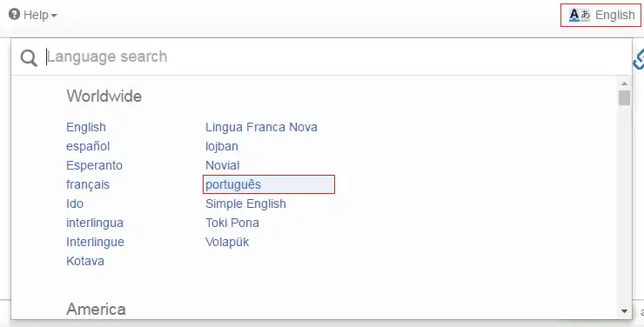This screenshot has width=644, height=327.
Task: Focus the Language search field
Action: coord(321,57)
